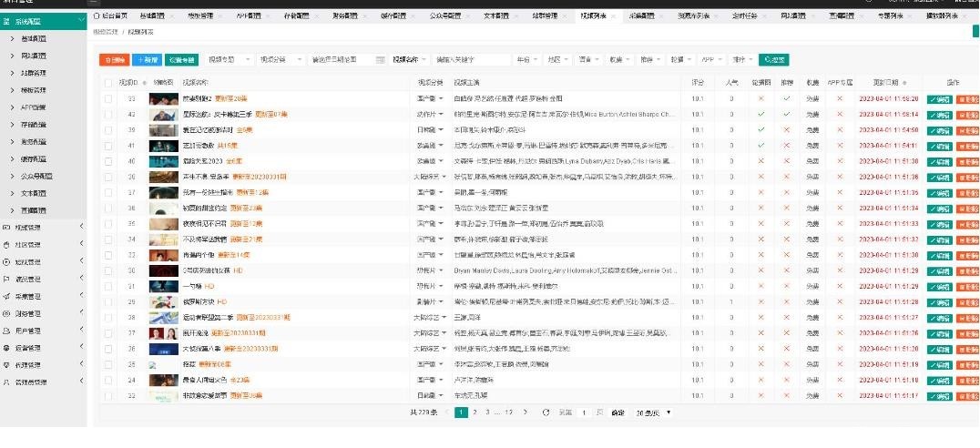The image size is (980, 448).
Task: Click the refresh icon in the pagination bar
Action: click(546, 412)
